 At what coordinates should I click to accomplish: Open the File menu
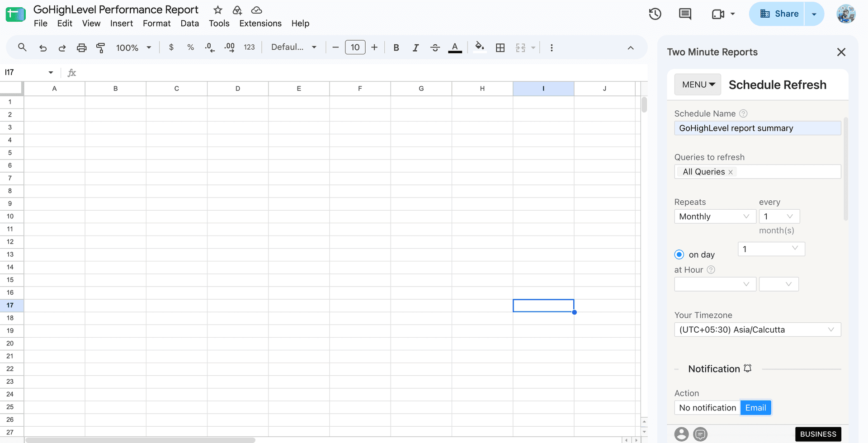coord(40,24)
